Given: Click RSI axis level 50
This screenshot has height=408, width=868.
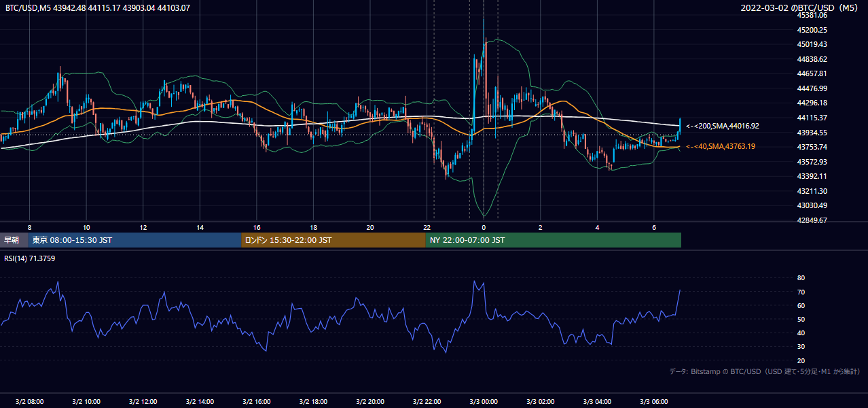Looking at the screenshot, I should [801, 319].
